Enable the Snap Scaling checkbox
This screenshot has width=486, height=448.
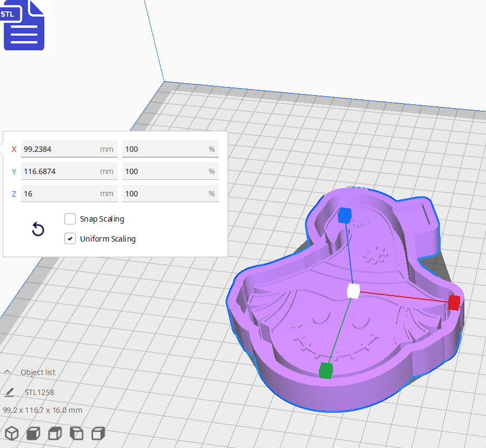[x=70, y=218]
